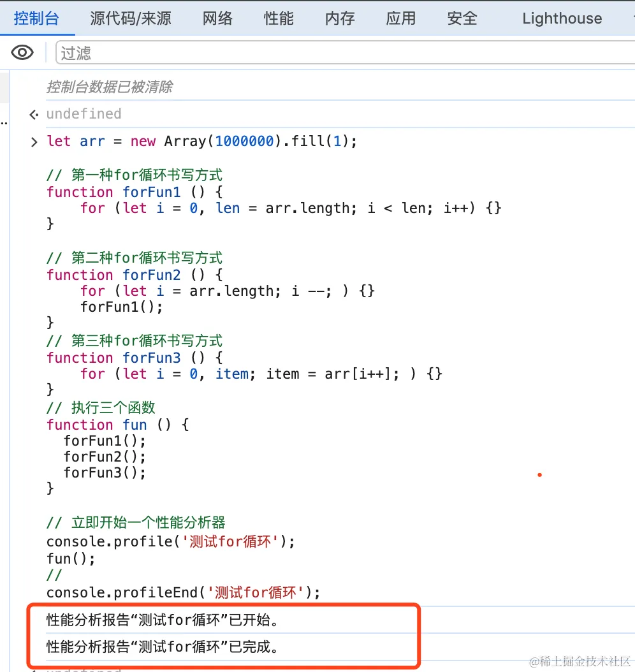
Task: Open the Lighthouse tab
Action: [x=562, y=18]
